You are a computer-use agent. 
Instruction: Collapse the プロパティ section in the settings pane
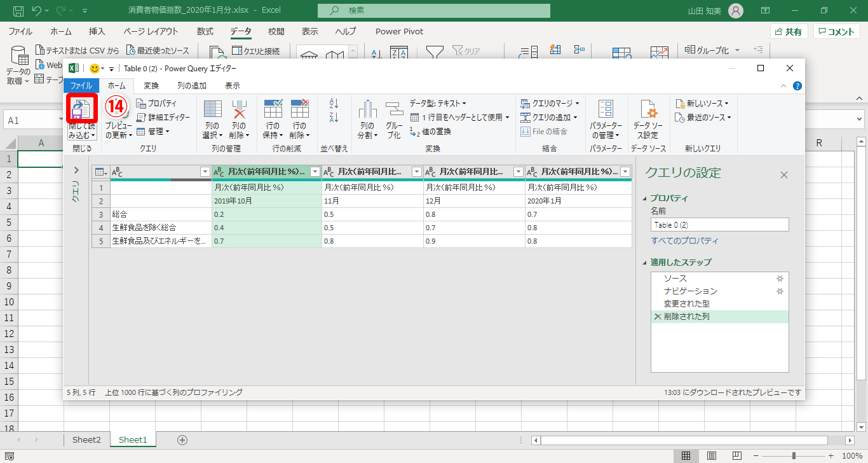click(646, 198)
